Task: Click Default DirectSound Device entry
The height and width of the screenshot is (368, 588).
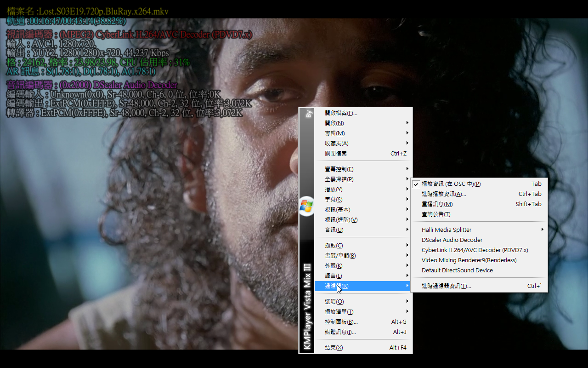Action: (x=457, y=270)
